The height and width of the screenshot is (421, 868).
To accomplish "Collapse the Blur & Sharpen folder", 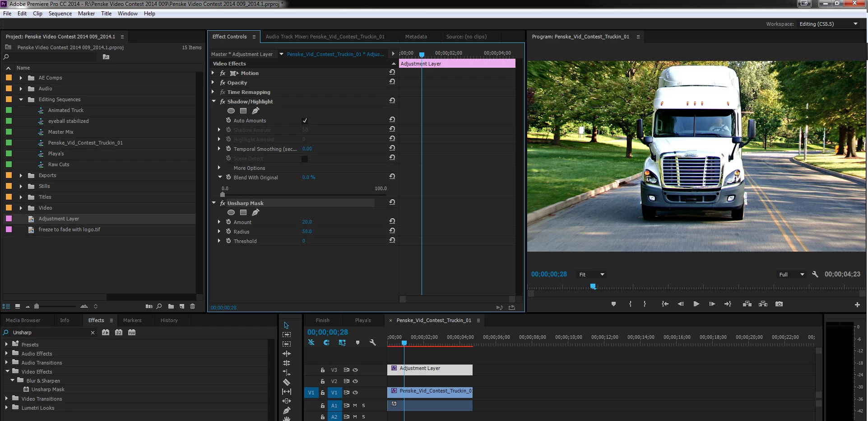I will (12, 380).
